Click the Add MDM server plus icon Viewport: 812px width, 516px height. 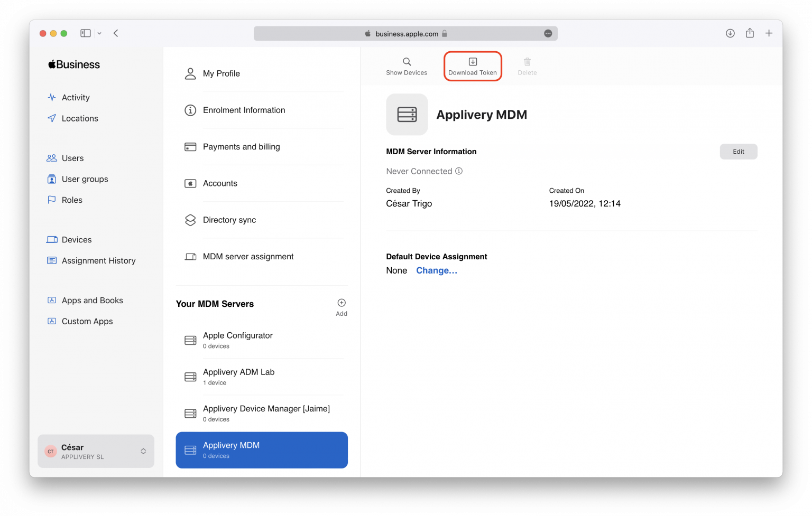[342, 302]
